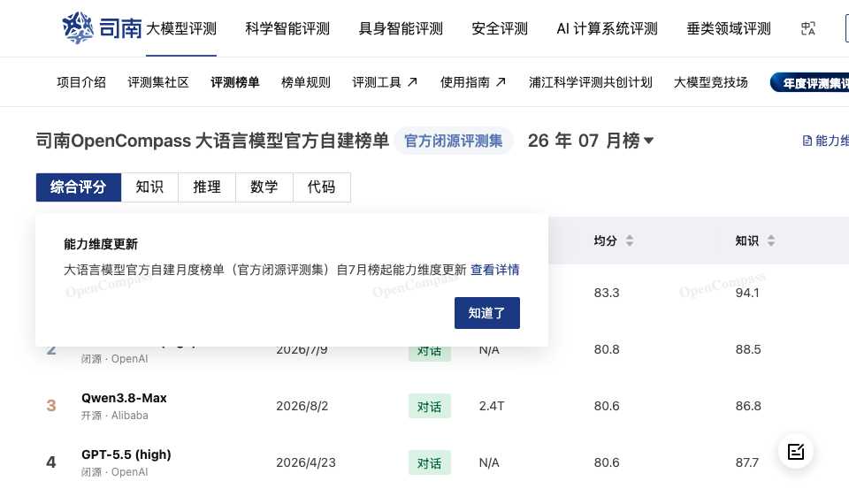Open the 使用指南 external link
This screenshot has height=504, width=849.
click(x=472, y=82)
